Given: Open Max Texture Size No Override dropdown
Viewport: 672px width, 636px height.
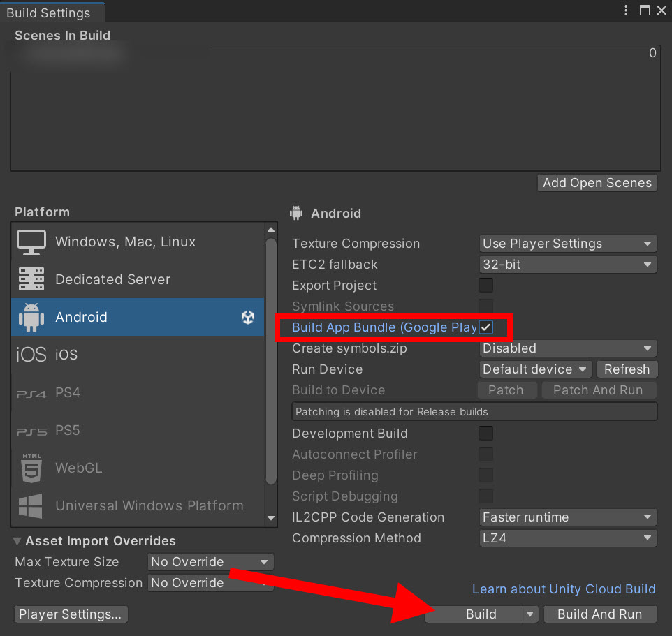Looking at the screenshot, I should (210, 562).
